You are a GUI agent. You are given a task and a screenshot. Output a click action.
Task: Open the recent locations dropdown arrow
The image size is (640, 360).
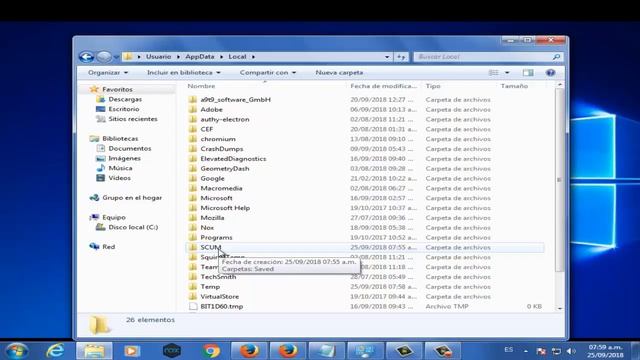pos(116,57)
